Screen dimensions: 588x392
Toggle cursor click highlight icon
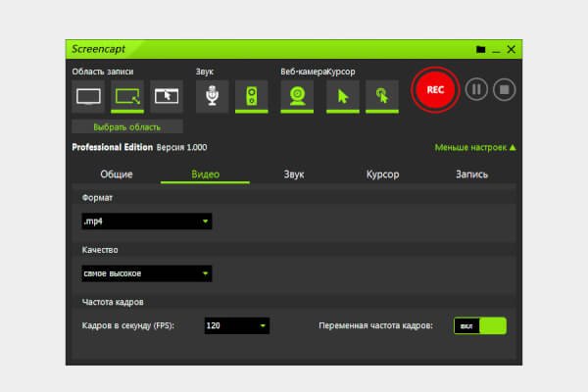point(382,96)
